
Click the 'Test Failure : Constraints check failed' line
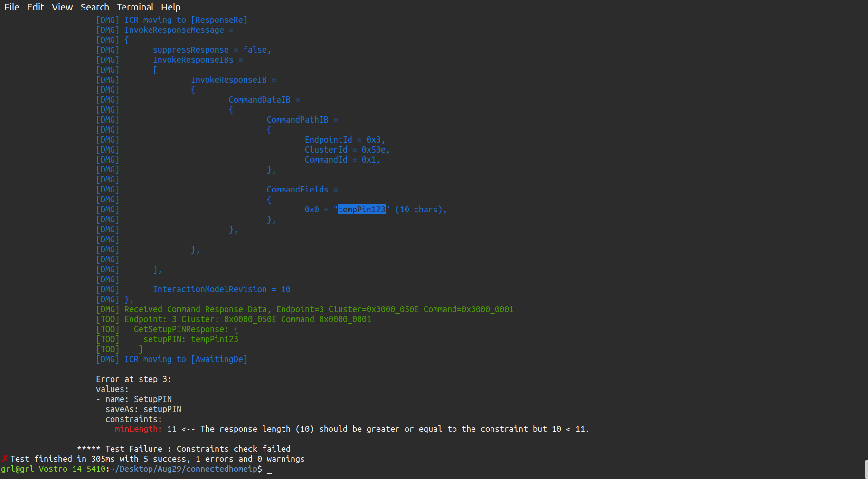click(x=184, y=449)
